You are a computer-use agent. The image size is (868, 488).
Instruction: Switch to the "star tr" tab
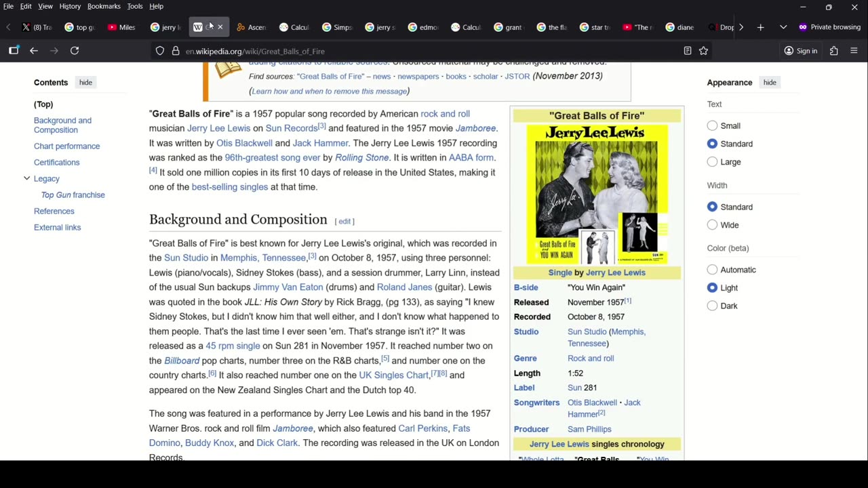pos(595,27)
